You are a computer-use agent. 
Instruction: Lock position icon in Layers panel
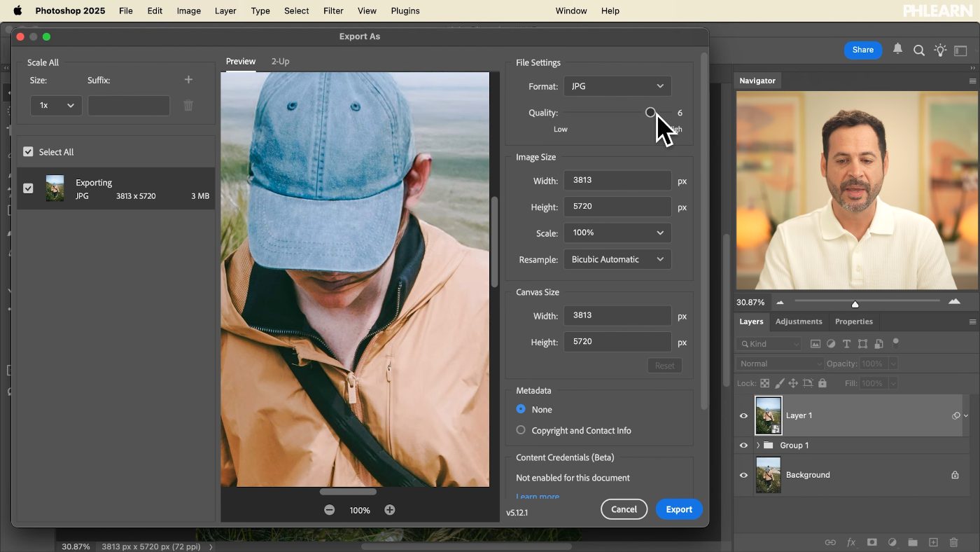click(793, 383)
